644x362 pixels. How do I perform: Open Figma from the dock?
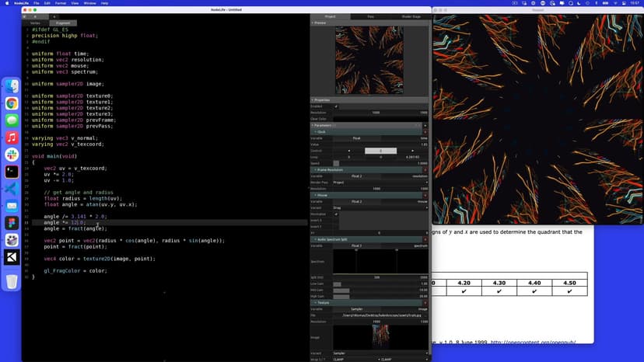pos(12,223)
